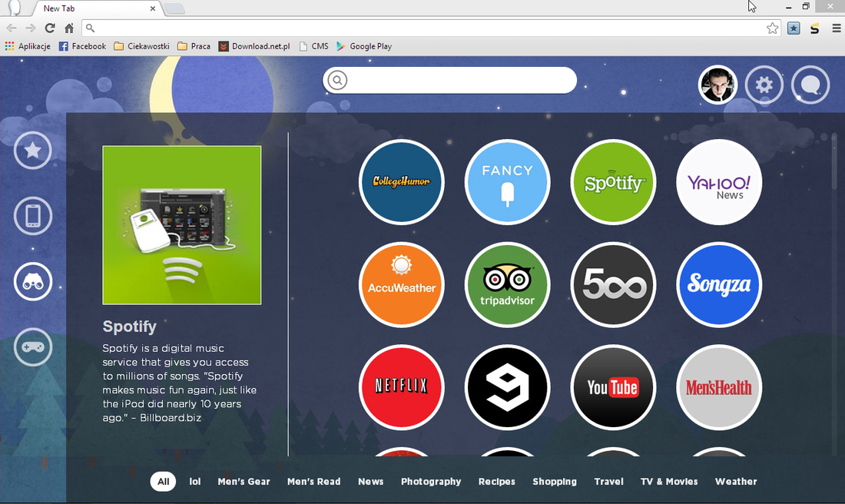Open the chat bubble icon

[810, 85]
